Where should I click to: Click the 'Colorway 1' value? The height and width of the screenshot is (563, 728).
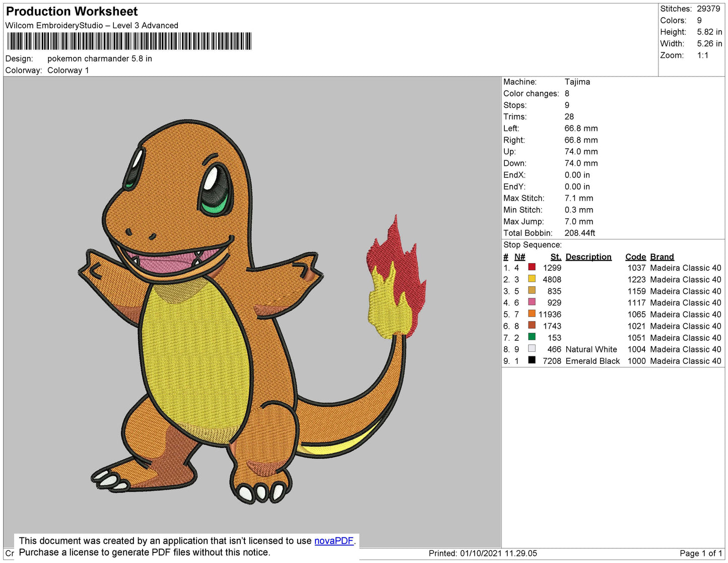[x=68, y=70]
